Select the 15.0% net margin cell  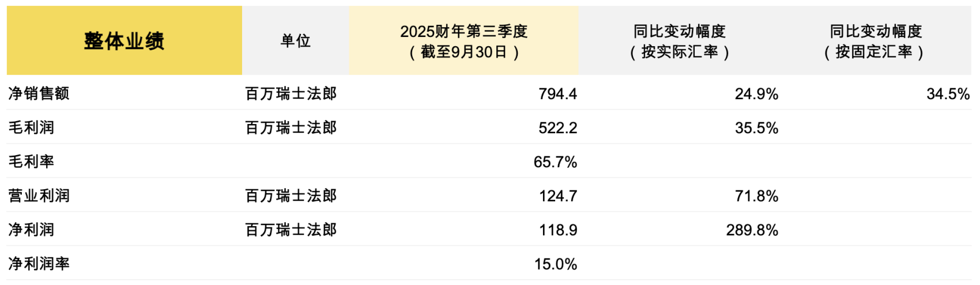(x=555, y=264)
